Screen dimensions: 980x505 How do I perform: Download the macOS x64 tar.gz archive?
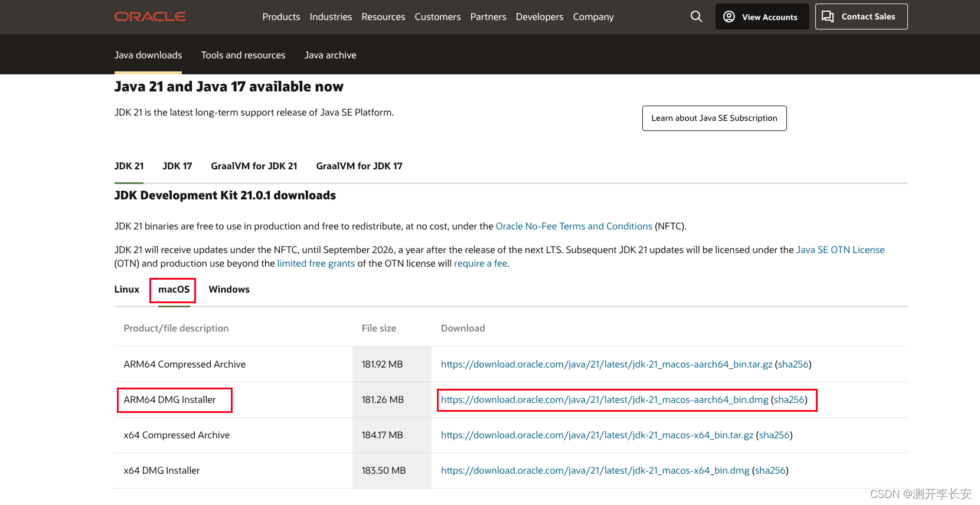[x=597, y=435]
